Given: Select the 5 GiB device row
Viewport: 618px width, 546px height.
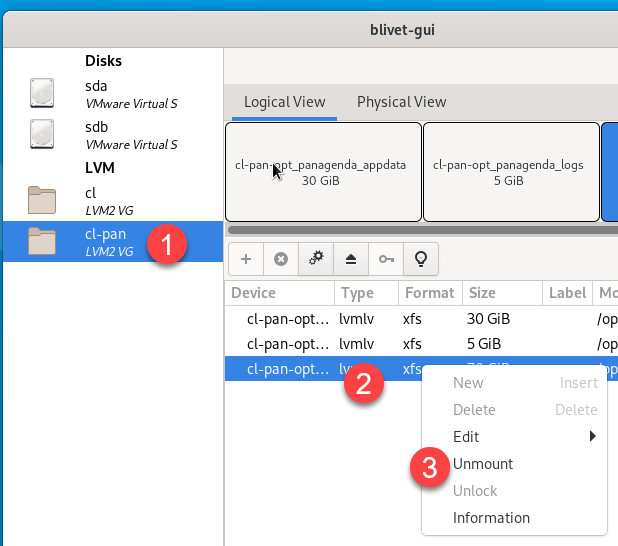Looking at the screenshot, I should tap(421, 344).
